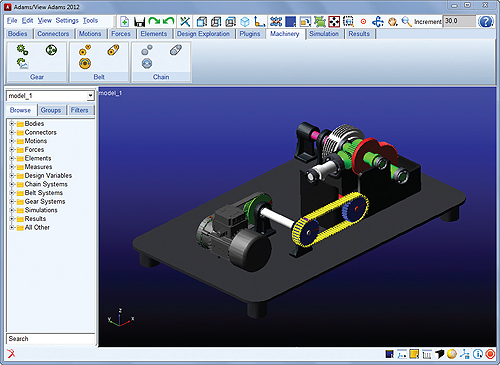Open the Edit menu

pyautogui.click(x=27, y=21)
